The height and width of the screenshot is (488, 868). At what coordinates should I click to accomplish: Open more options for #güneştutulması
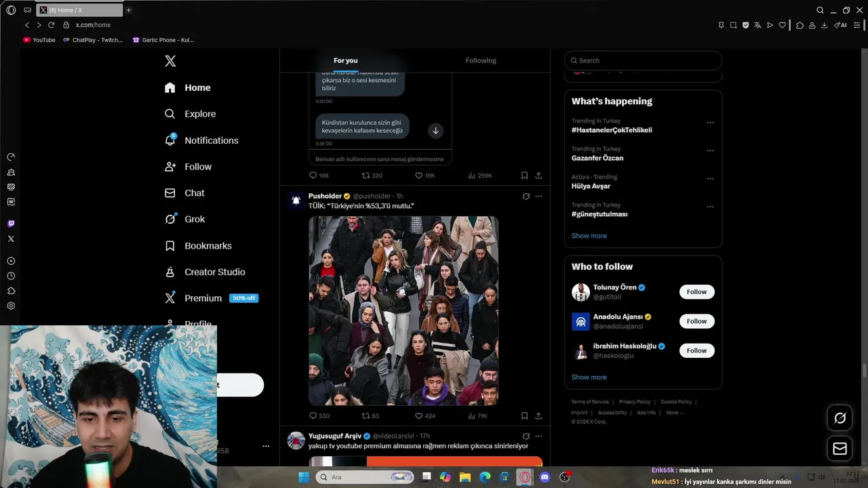point(710,207)
